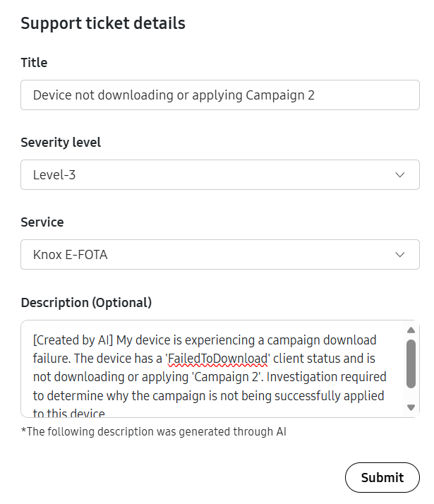Screen dimensions: 434x504
Task: Click the 'Title' field label
Action: tap(34, 62)
